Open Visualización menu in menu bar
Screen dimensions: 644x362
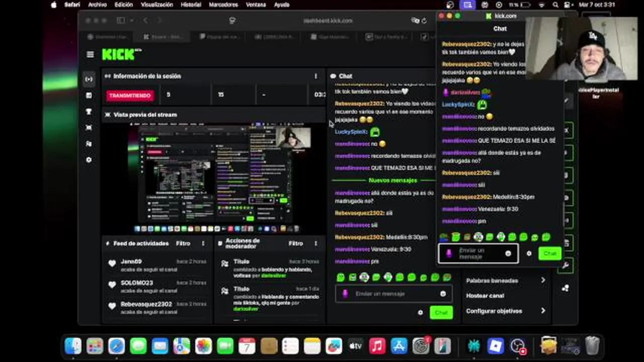point(156,5)
